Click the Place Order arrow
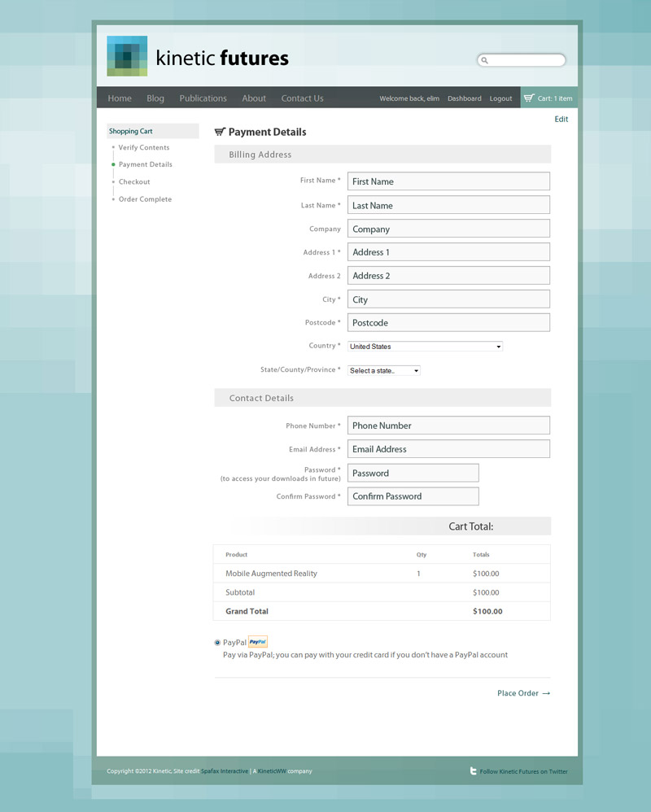651x812 pixels. [x=546, y=693]
